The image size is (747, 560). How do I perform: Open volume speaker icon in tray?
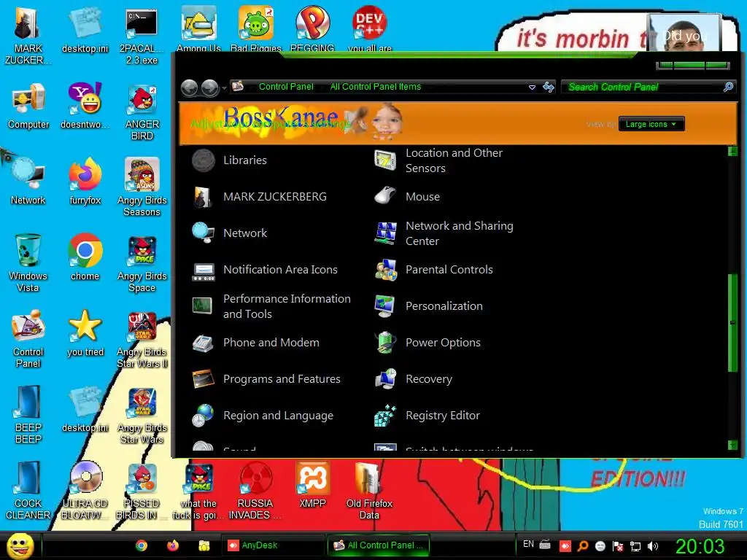tap(653, 546)
